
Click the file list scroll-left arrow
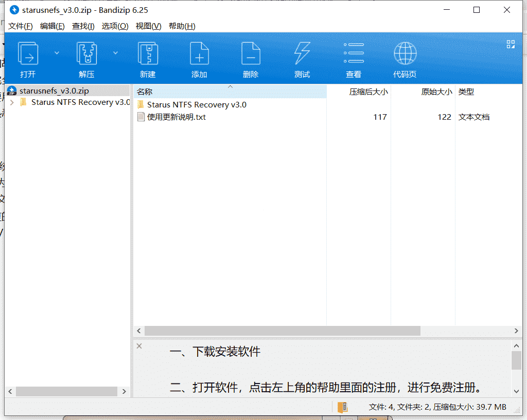pos(139,331)
